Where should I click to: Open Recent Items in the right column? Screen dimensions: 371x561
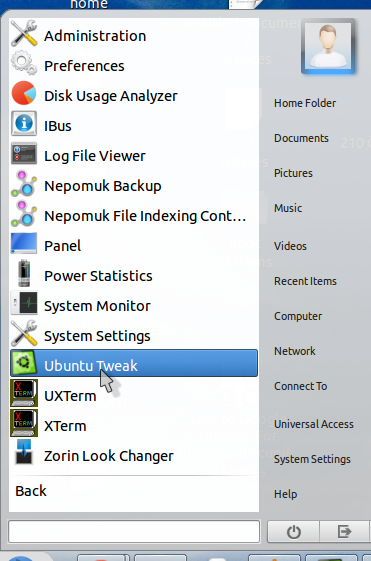(x=305, y=281)
